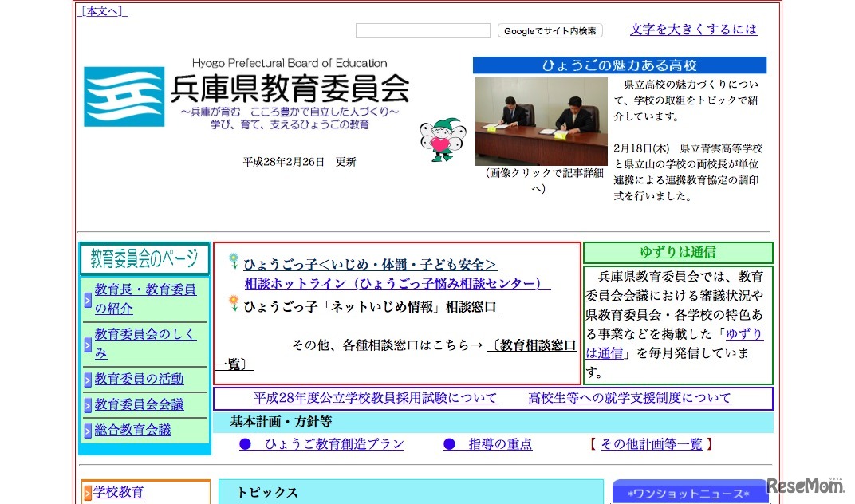Open the ゆずりは通信 newsletter link
This screenshot has width=855, height=504.
(x=677, y=253)
